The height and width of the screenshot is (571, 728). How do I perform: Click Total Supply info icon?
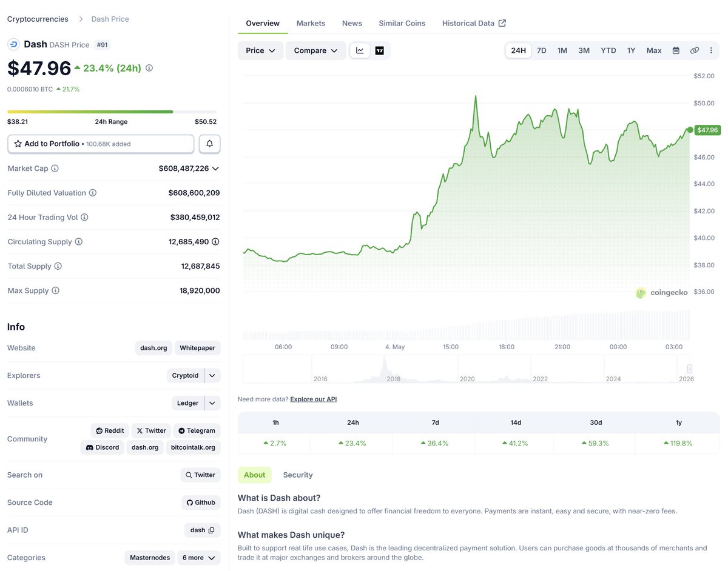click(x=58, y=266)
